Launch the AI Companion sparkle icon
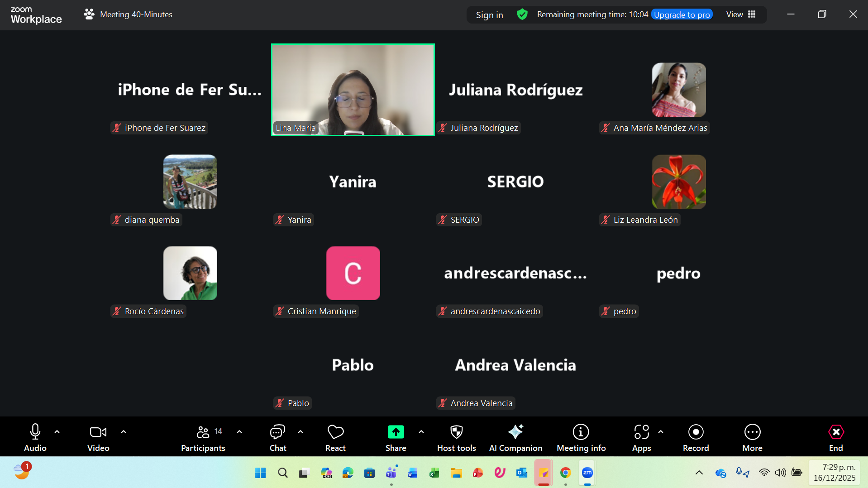 pos(515,432)
